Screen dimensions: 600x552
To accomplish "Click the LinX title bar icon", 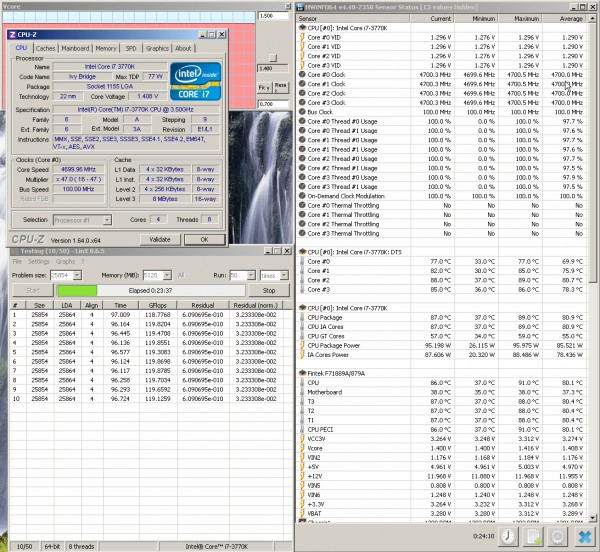I will [15, 251].
